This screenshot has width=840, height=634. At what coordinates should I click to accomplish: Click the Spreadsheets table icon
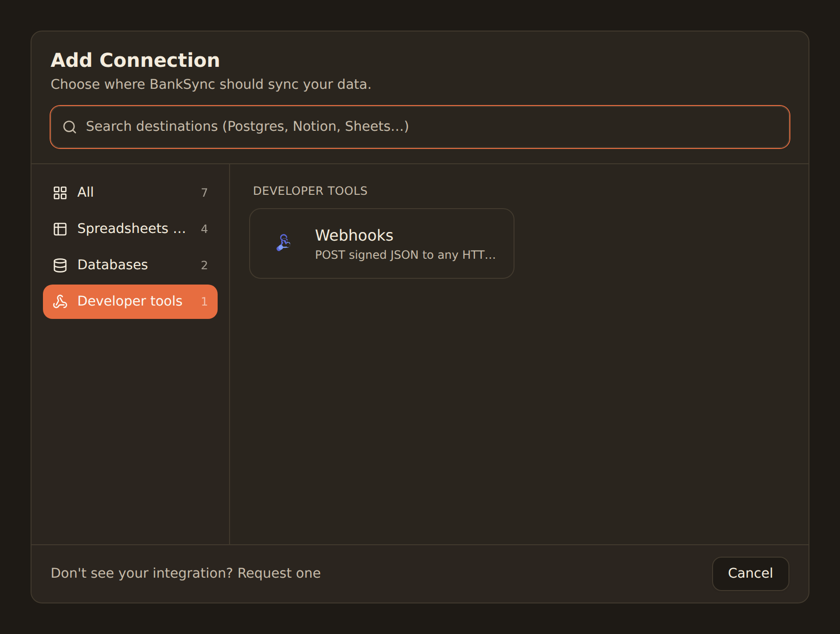(x=60, y=229)
